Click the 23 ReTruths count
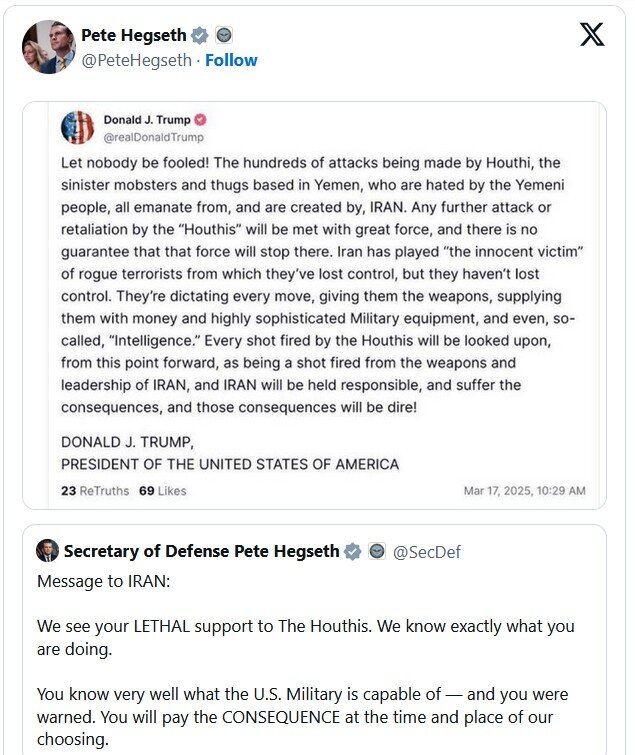Viewport: 635px width, 755px height. [94, 491]
